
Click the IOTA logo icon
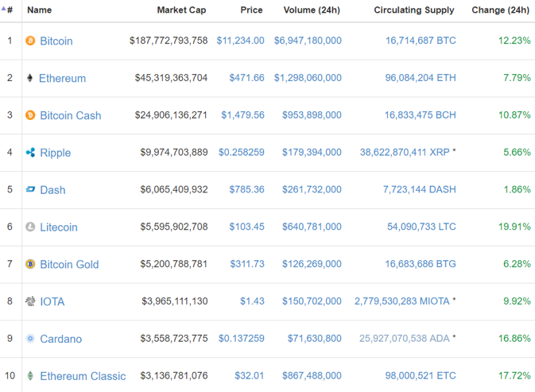pyautogui.click(x=30, y=301)
